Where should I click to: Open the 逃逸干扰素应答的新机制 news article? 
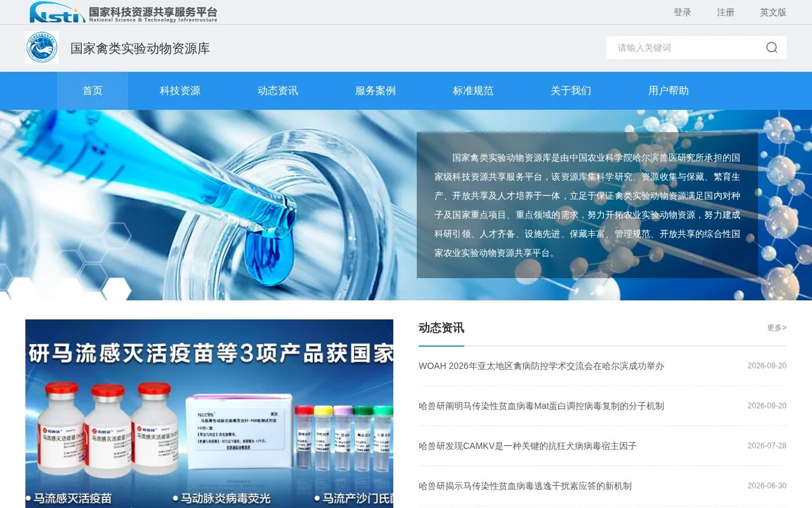pyautogui.click(x=525, y=486)
